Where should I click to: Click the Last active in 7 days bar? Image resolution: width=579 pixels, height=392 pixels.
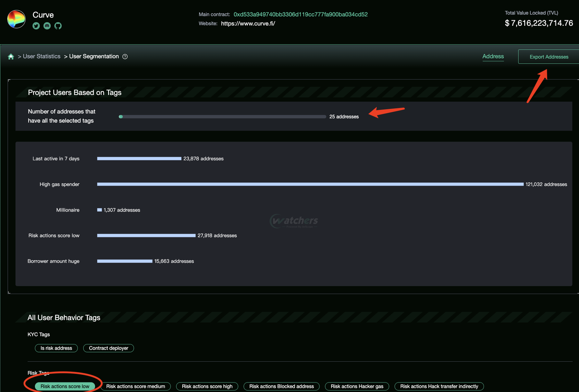[139, 159]
